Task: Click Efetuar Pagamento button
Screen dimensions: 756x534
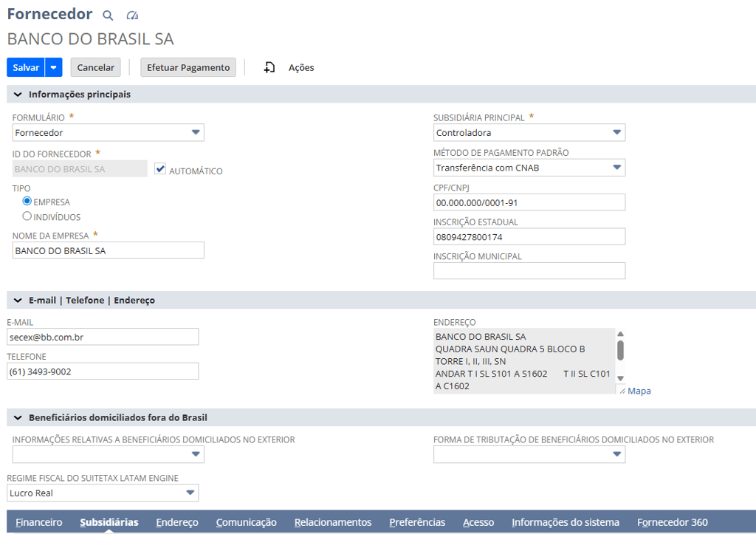Action: click(188, 67)
